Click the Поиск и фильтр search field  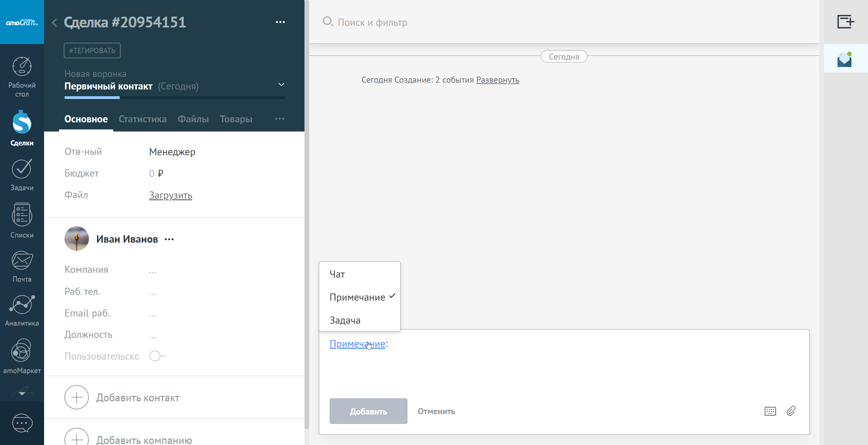tap(372, 22)
